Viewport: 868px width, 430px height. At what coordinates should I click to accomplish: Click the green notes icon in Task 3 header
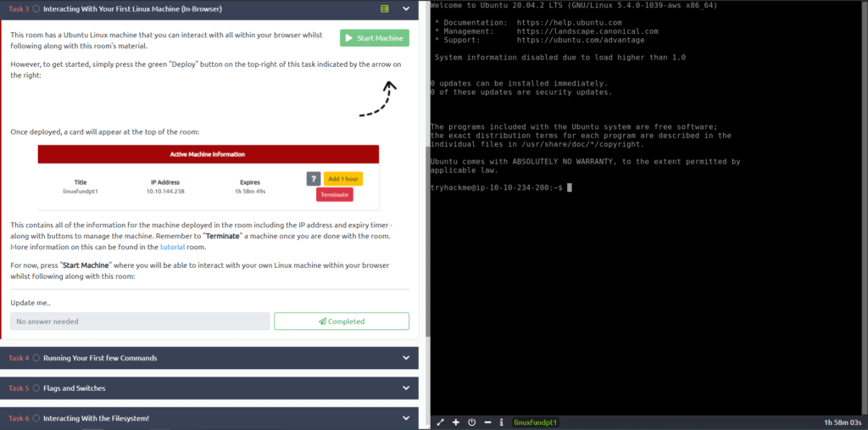click(386, 8)
